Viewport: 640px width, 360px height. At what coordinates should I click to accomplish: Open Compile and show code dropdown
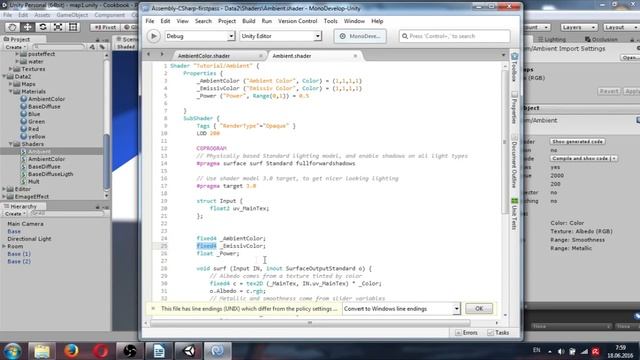pyautogui.click(x=583, y=158)
